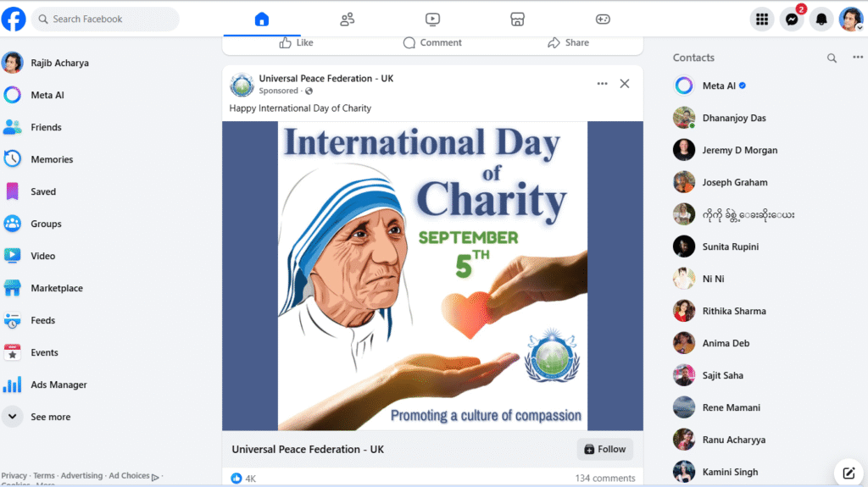Follow Universal Peace Federation - UK

point(605,450)
